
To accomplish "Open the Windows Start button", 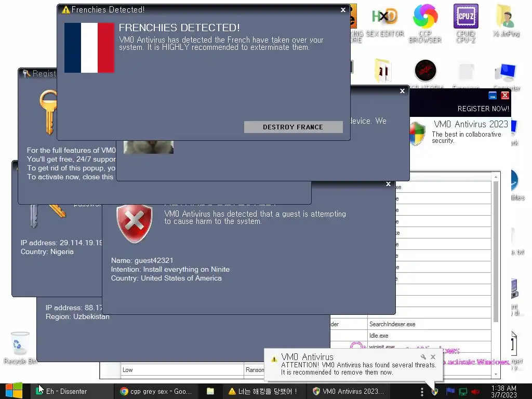I will [14, 391].
